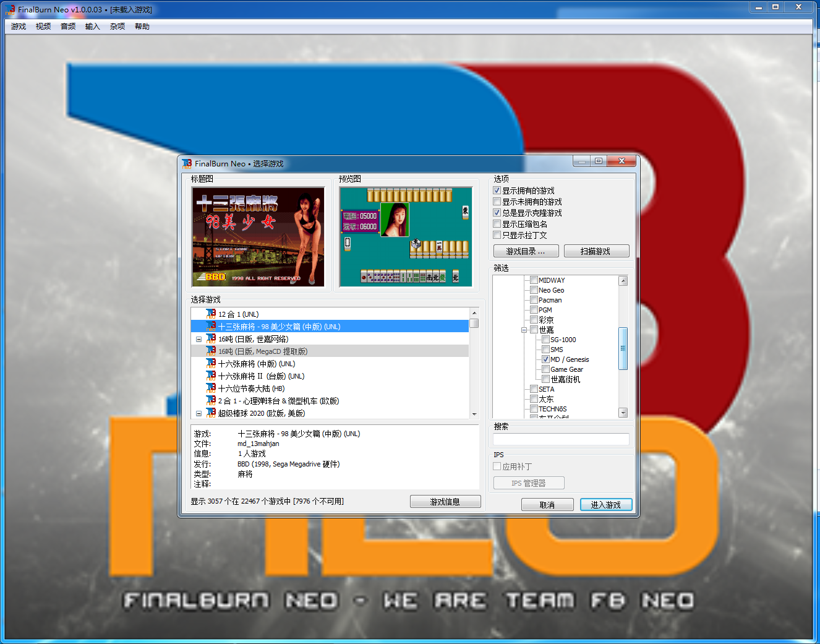Viewport: 820px width, 644px height.
Task: Toggle 显示拥有的游戏 checkbox
Action: [x=497, y=191]
